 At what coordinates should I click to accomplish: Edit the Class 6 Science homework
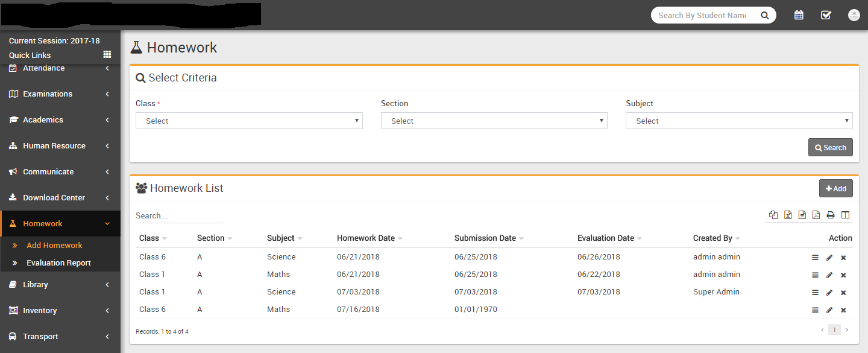[x=829, y=258]
